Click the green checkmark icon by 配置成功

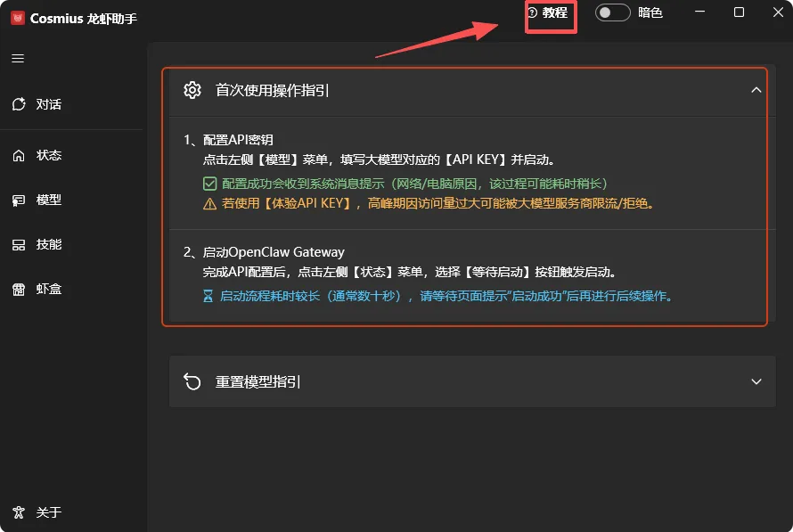click(210, 184)
